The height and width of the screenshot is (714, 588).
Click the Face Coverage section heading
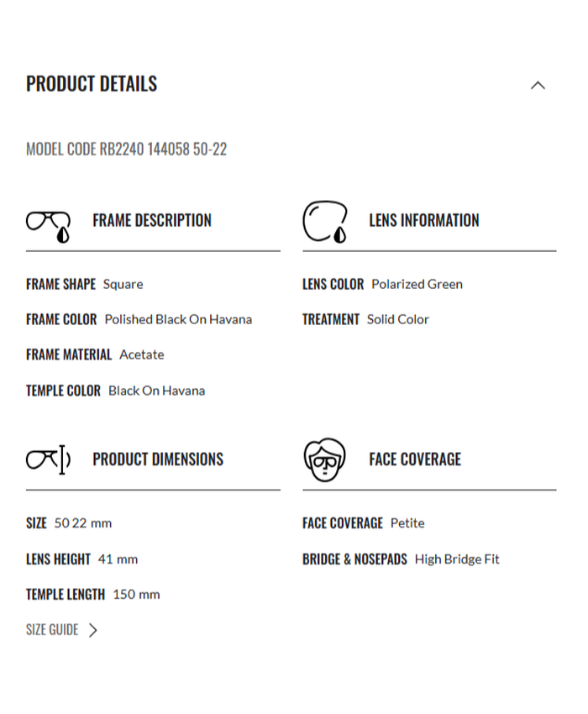pyautogui.click(x=415, y=459)
